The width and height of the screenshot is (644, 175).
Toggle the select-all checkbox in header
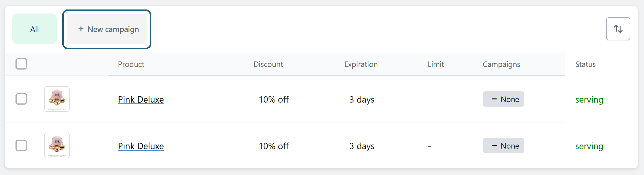21,64
